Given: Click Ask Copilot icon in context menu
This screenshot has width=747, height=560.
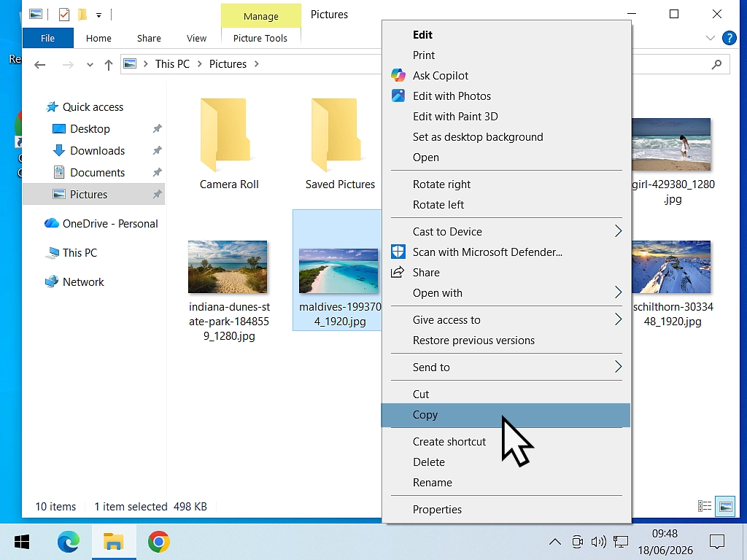Looking at the screenshot, I should [x=398, y=75].
